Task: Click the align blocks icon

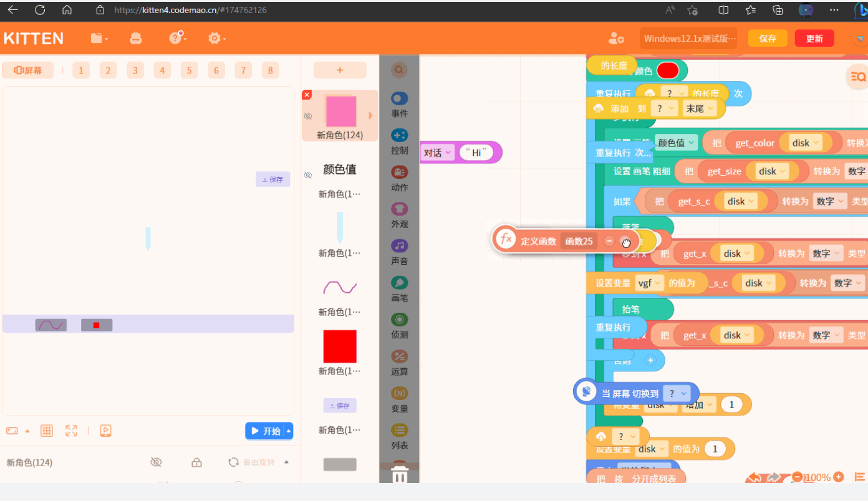Action: 860,477
